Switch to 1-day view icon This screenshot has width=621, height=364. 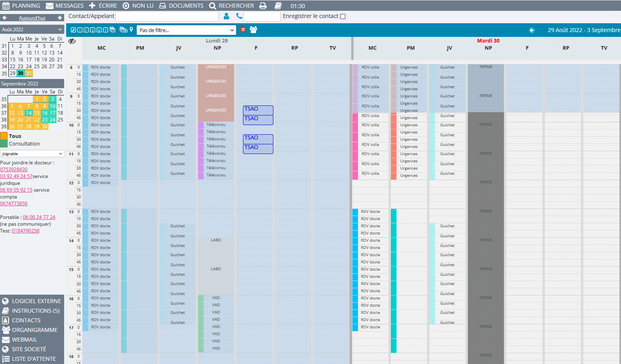coord(80,30)
